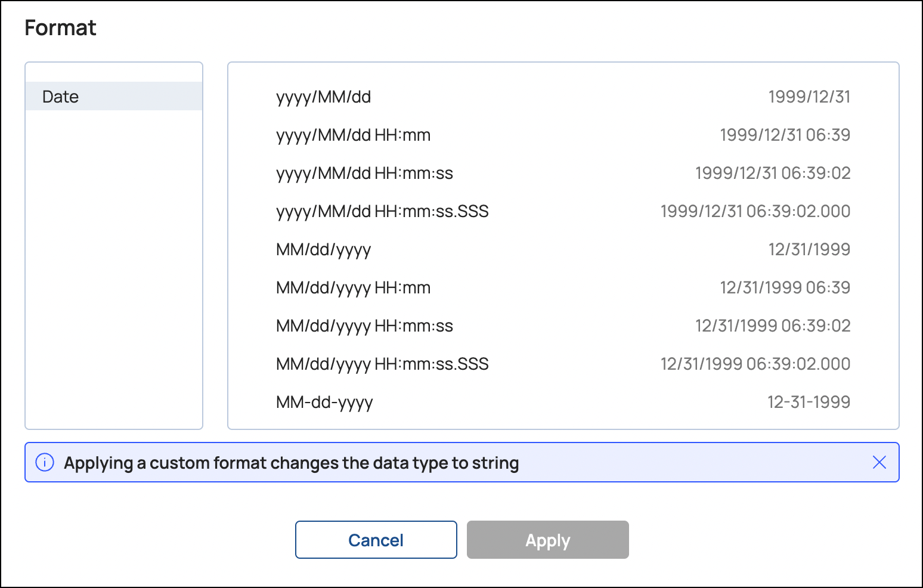Click the 12-31-1999 preview text
923x588 pixels.
click(810, 402)
